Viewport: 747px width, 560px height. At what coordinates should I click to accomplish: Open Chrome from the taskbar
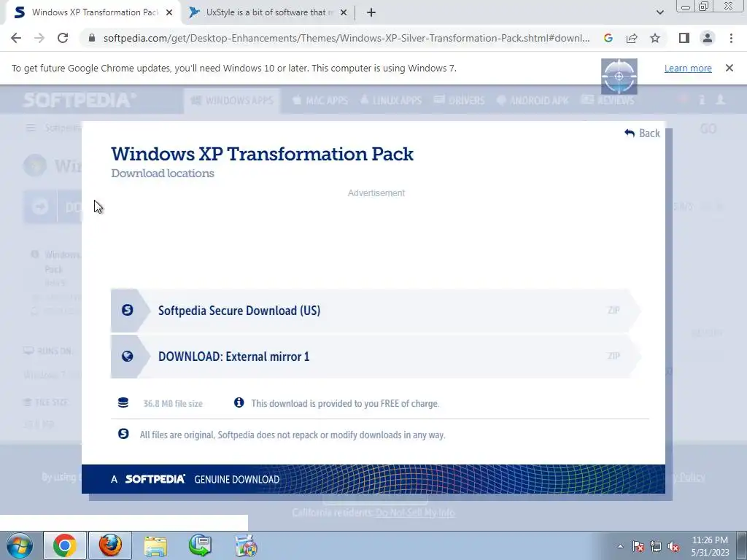[x=65, y=545]
